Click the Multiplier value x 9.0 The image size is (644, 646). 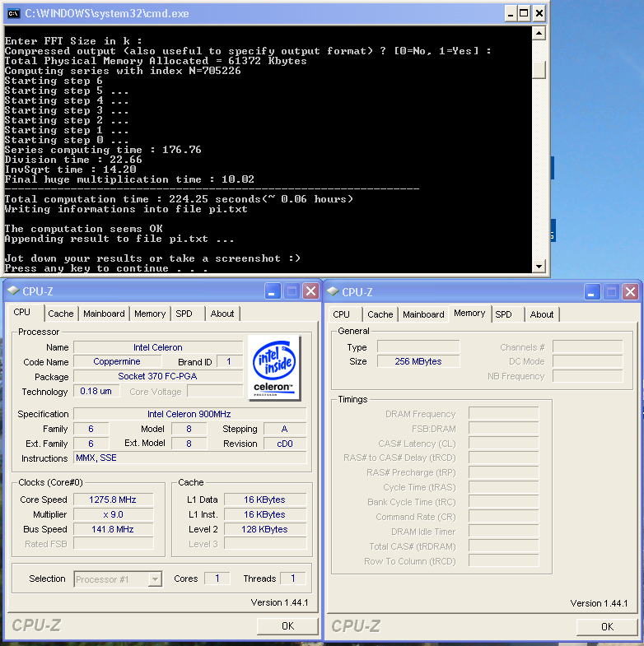pyautogui.click(x=114, y=514)
